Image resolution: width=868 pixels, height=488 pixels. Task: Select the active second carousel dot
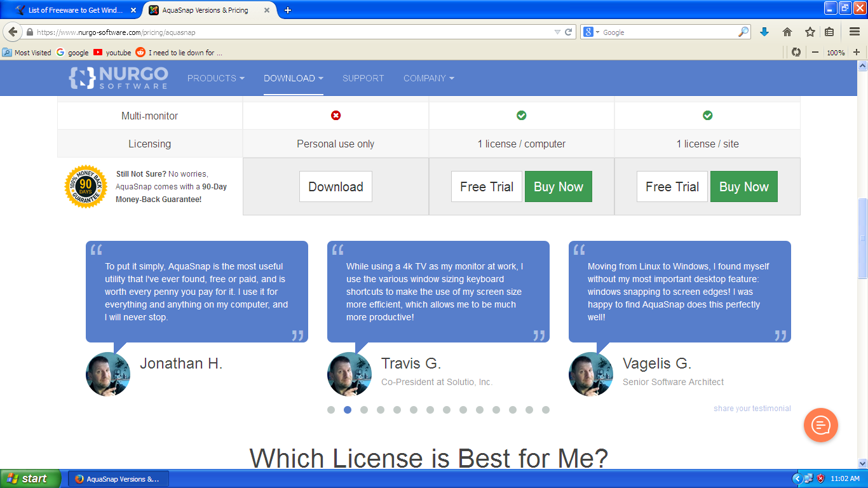click(348, 410)
